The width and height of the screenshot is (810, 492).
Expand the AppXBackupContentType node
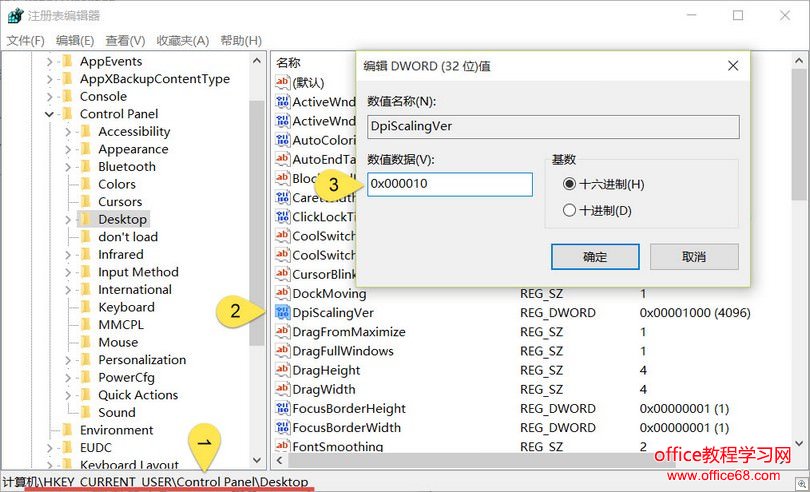pos(50,79)
